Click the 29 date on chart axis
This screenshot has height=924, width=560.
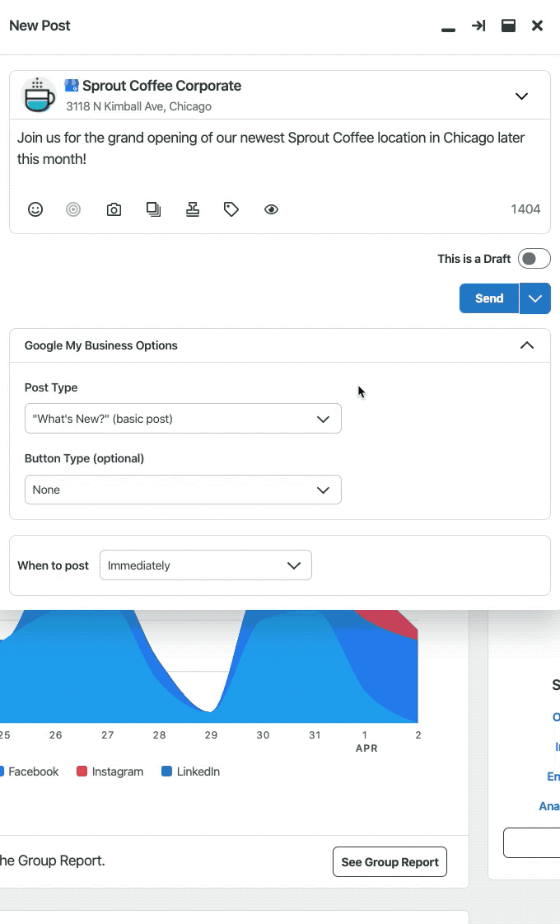pos(211,735)
